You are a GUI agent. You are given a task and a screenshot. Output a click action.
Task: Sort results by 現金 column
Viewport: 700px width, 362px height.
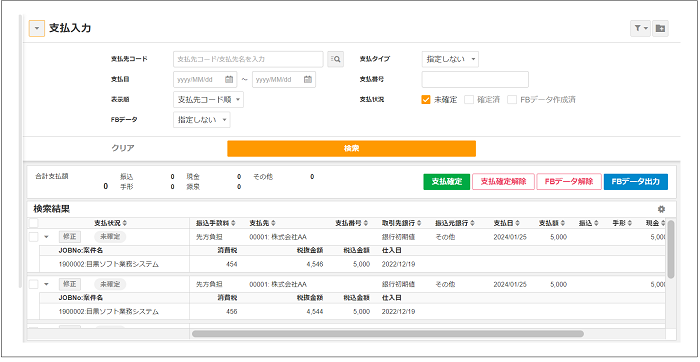tap(655, 223)
